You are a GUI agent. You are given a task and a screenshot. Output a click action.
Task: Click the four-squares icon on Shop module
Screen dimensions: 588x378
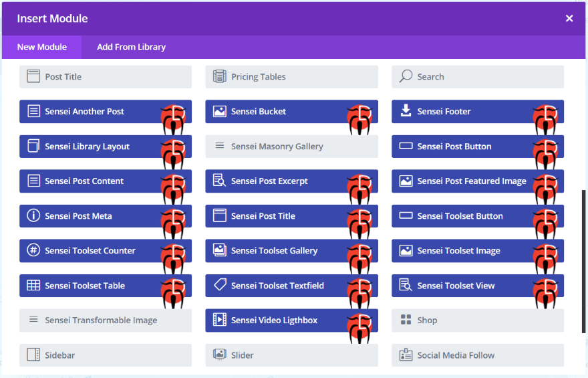point(406,320)
